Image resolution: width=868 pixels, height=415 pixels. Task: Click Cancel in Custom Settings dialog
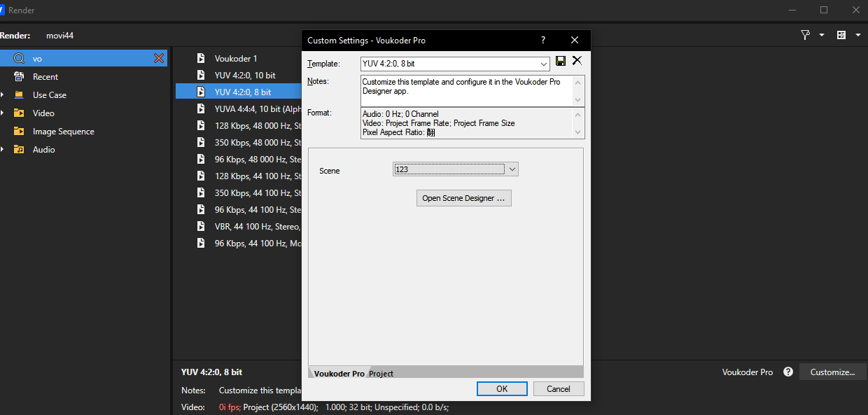click(x=558, y=389)
